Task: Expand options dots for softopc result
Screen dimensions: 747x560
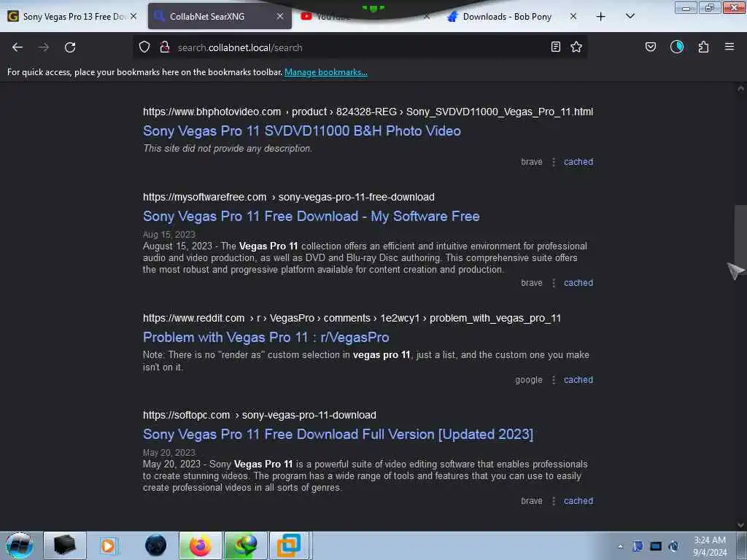Action: (553, 501)
